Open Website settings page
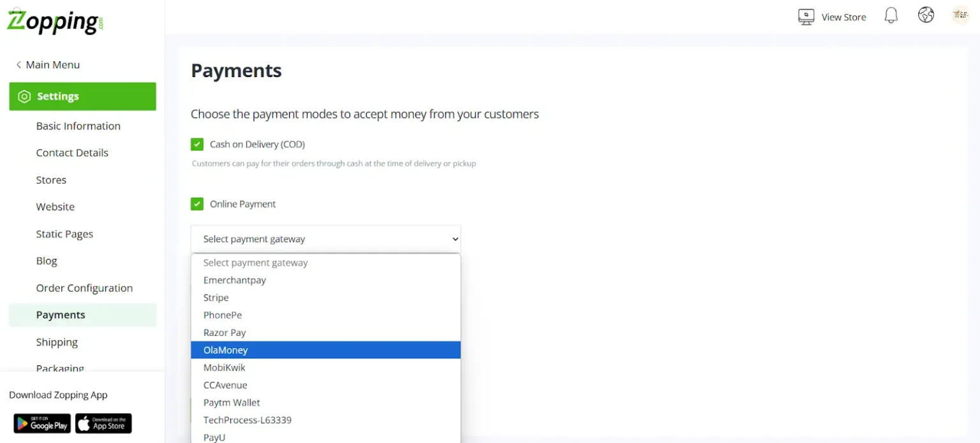Image resolution: width=980 pixels, height=443 pixels. 56,207
